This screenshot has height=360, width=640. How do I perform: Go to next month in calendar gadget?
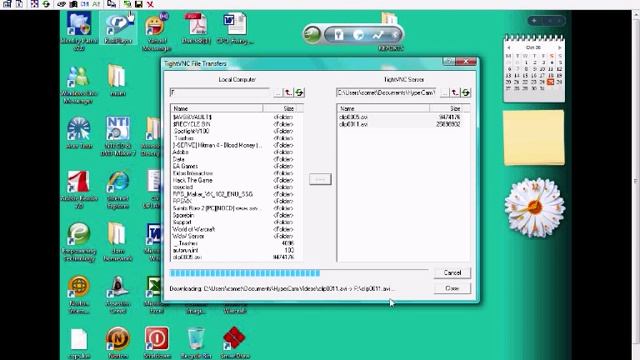(x=559, y=48)
